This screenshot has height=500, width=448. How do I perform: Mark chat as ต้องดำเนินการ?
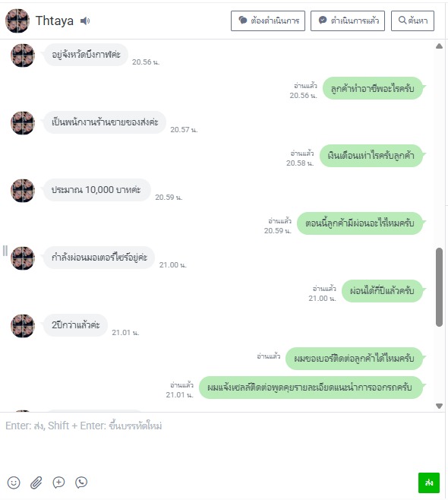tap(268, 21)
